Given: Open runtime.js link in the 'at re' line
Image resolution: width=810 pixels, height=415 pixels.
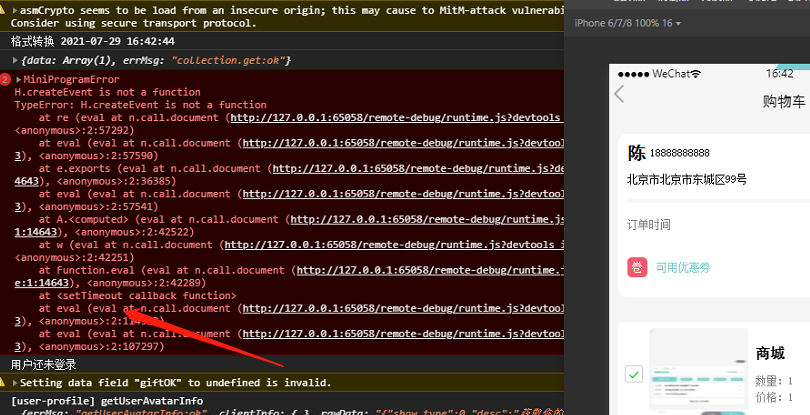Looking at the screenshot, I should click(397, 118).
